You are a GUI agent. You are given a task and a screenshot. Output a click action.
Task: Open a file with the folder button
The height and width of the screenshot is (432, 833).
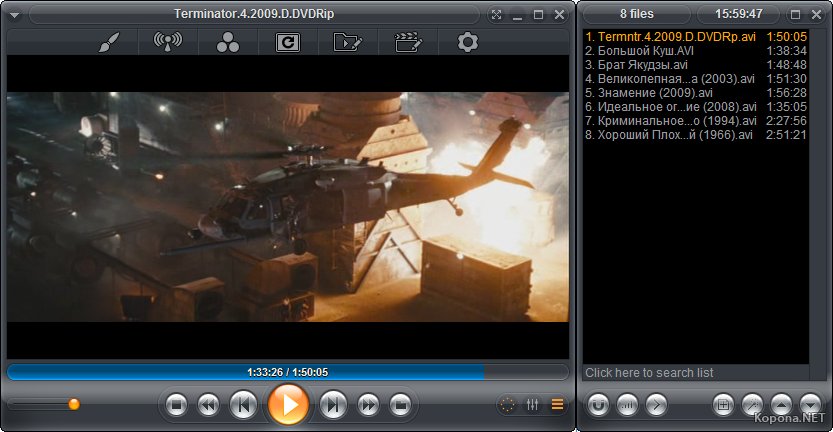(x=401, y=405)
